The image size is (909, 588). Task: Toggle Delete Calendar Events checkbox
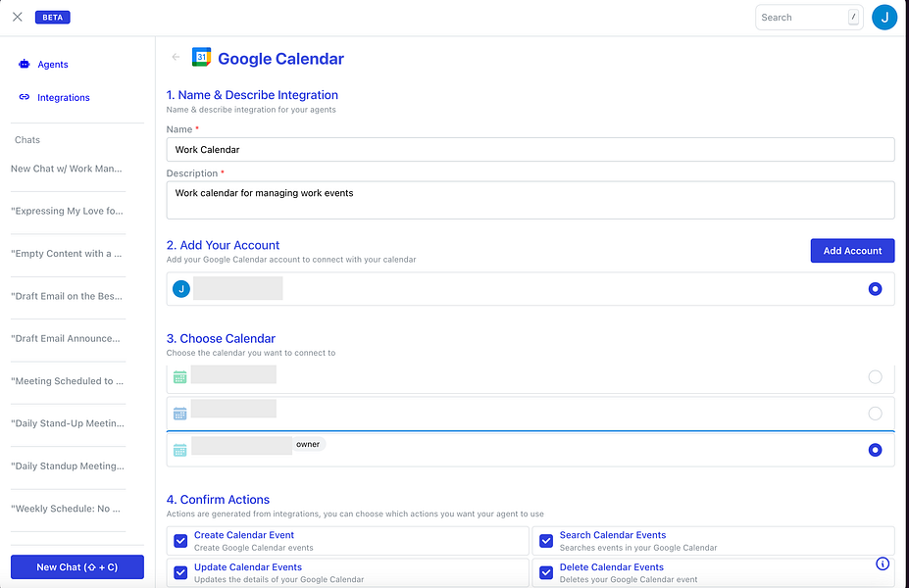click(x=546, y=573)
